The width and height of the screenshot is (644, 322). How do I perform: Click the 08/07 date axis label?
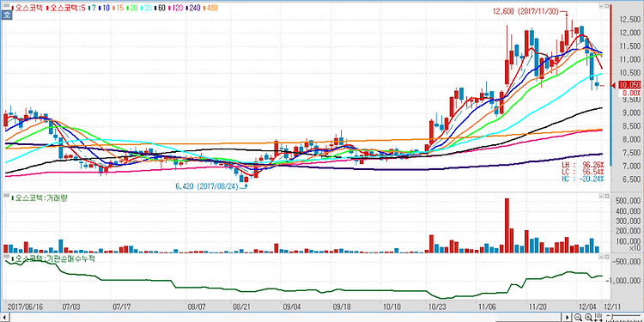coord(197,307)
